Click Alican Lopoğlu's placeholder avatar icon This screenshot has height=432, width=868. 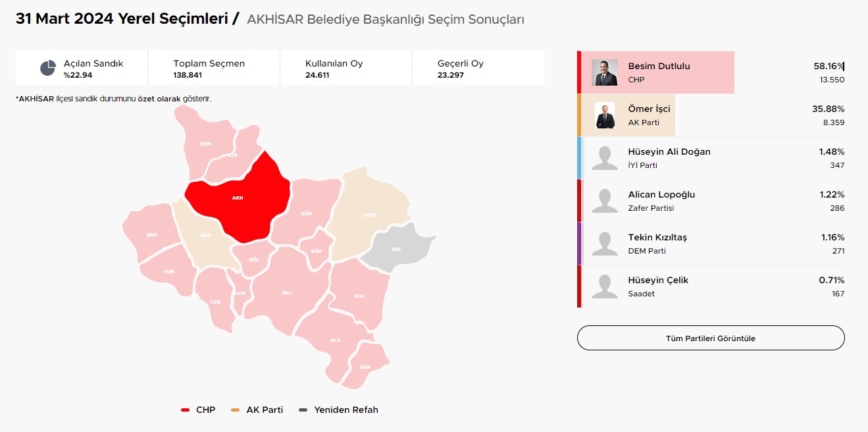coord(604,201)
